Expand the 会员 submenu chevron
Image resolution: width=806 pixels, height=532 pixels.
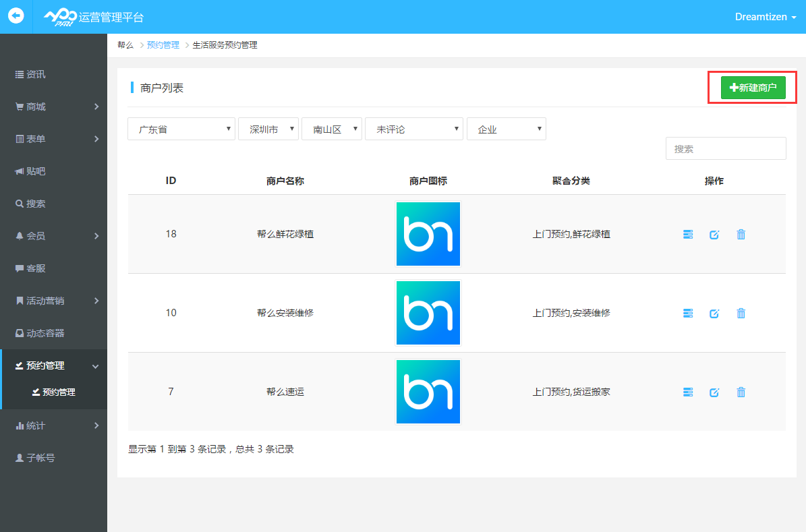(x=96, y=237)
